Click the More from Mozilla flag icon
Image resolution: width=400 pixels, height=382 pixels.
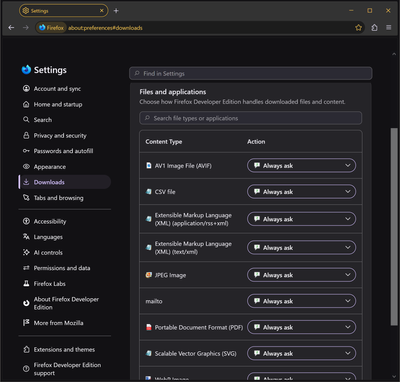click(x=26, y=323)
